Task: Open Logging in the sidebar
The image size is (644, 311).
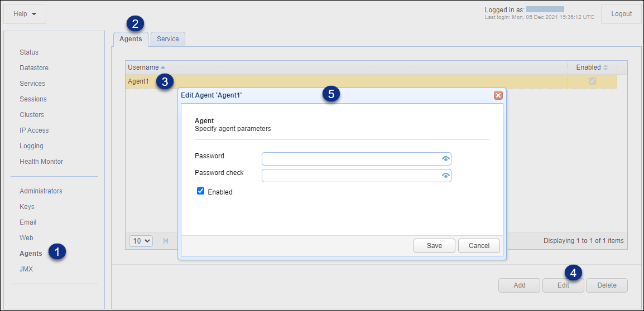Action: pyautogui.click(x=31, y=145)
